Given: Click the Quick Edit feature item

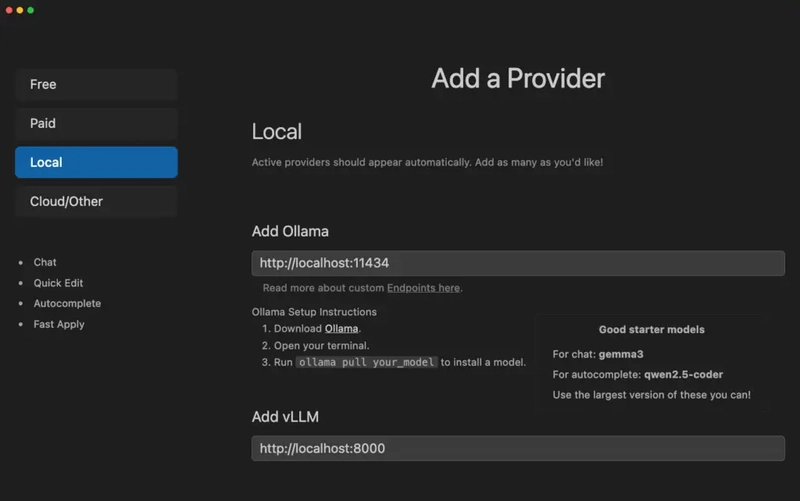Looking at the screenshot, I should pyautogui.click(x=58, y=283).
